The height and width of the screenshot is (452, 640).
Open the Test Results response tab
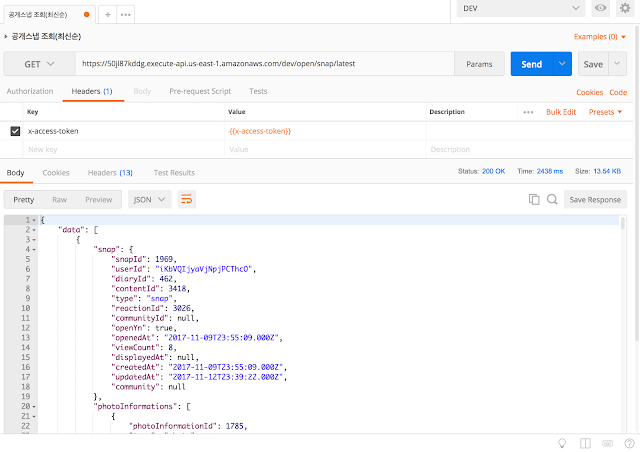(x=174, y=172)
